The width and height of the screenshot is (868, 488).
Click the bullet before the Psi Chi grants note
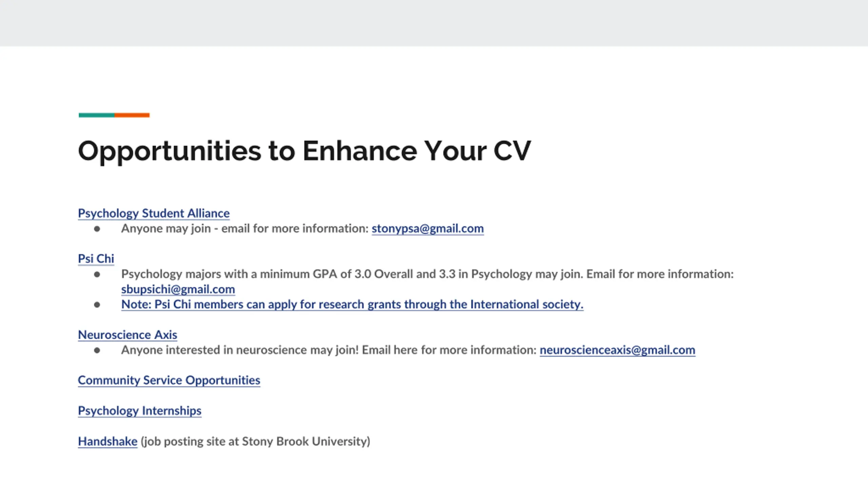click(x=97, y=305)
